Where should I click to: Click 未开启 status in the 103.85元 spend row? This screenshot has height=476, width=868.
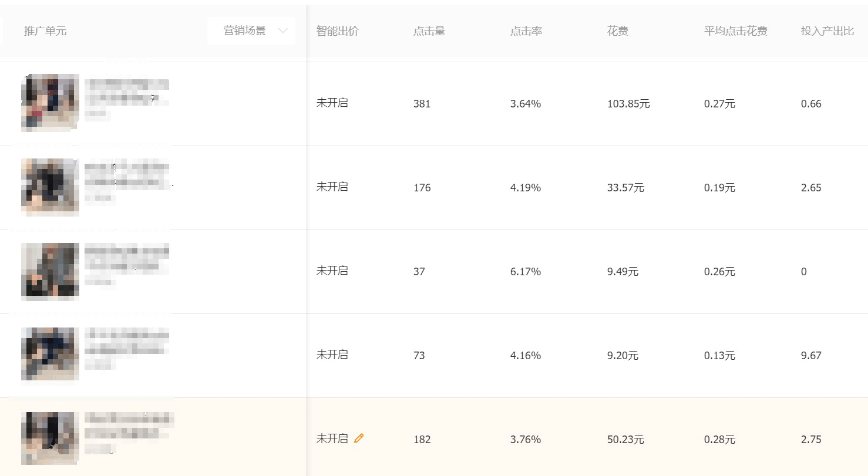coord(332,103)
